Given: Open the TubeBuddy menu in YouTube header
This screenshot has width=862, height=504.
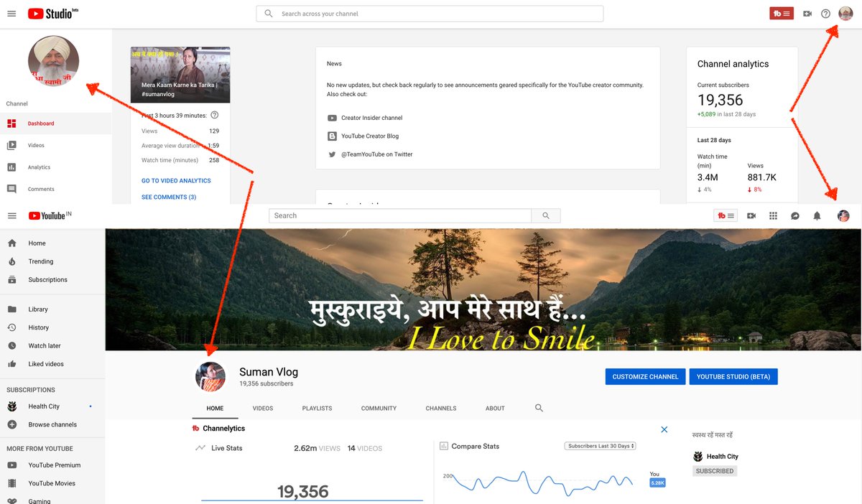Looking at the screenshot, I should tap(726, 215).
